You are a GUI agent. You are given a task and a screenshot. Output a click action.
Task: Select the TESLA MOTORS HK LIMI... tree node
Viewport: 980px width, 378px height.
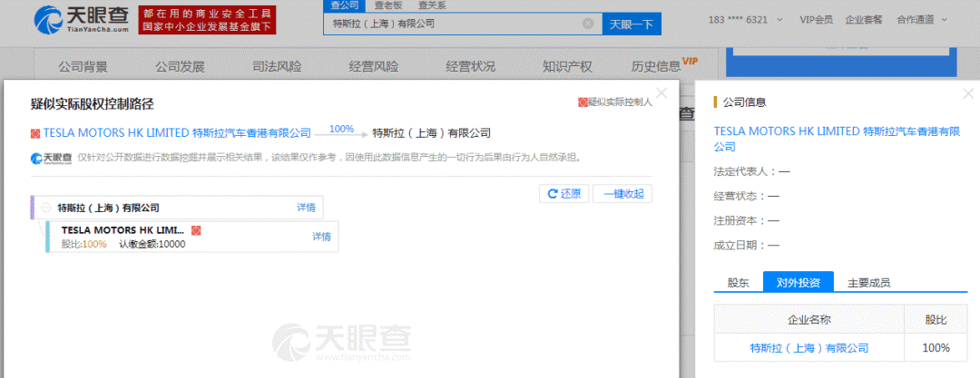pyautogui.click(x=192, y=237)
